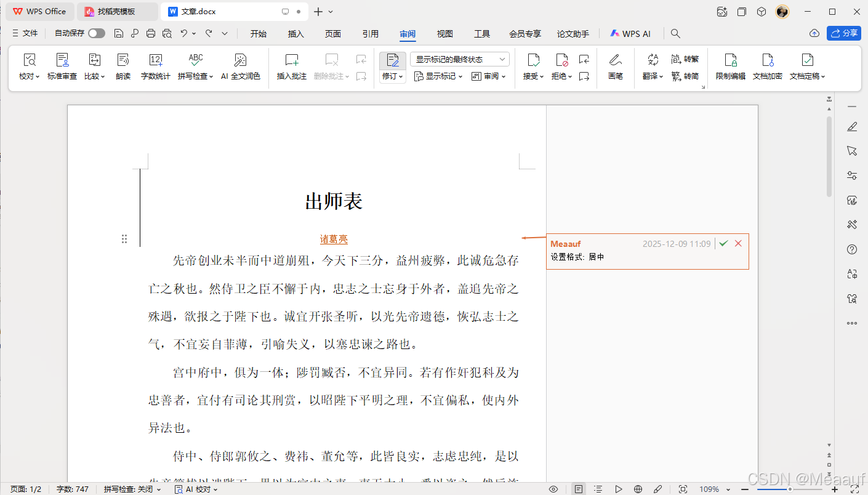The height and width of the screenshot is (495, 868).
Task: Toggle the 修订 track changes button
Action: click(x=392, y=67)
